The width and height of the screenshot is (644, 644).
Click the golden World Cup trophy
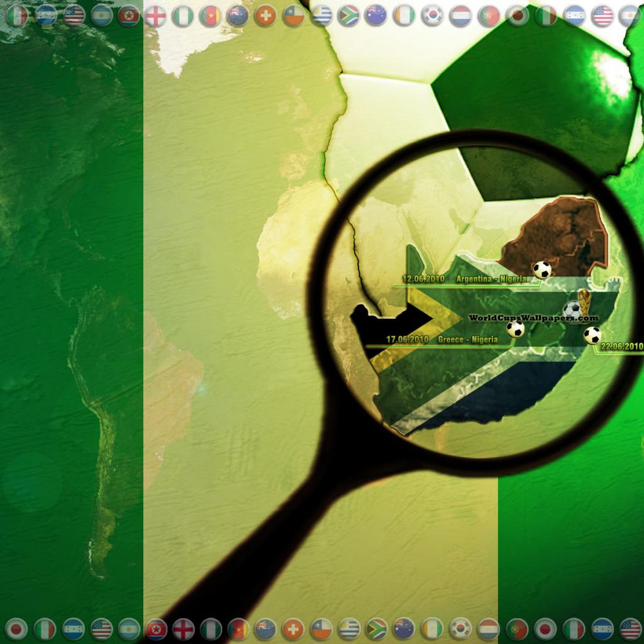point(585,302)
